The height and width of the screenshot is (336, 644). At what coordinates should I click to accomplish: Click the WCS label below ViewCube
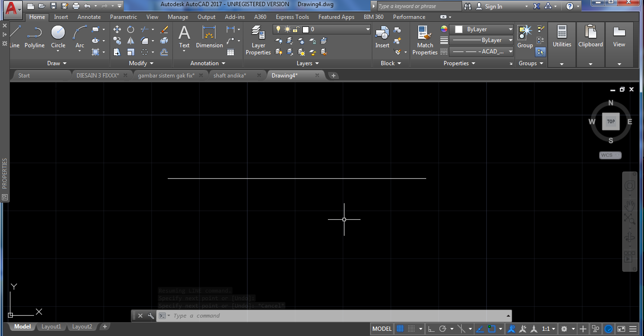click(610, 155)
